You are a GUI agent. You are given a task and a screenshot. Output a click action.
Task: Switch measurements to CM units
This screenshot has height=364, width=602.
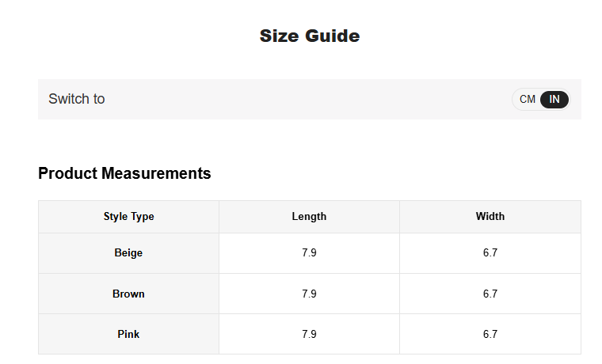[528, 99]
